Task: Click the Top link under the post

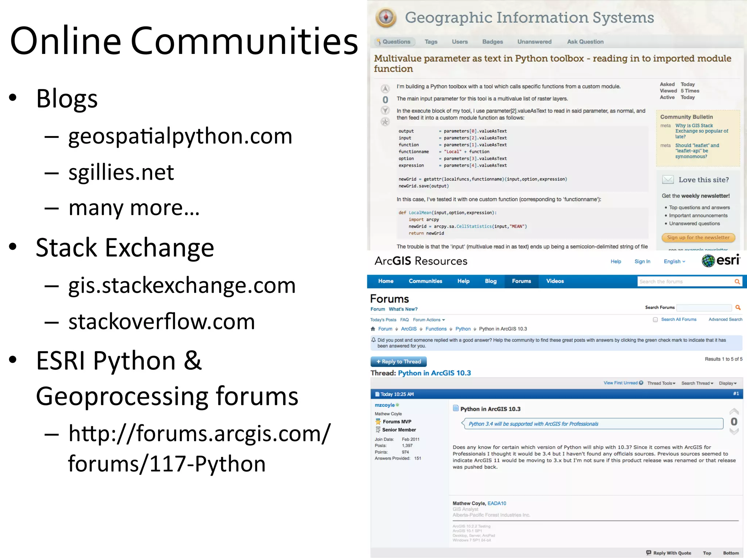Action: pyautogui.click(x=707, y=553)
